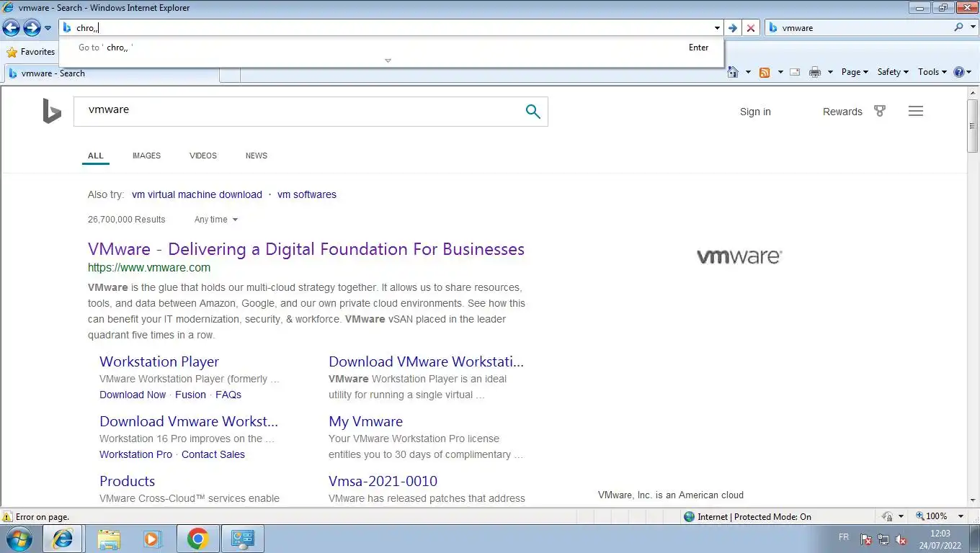Open the Products link
Screen dimensions: 980x553
127,481
